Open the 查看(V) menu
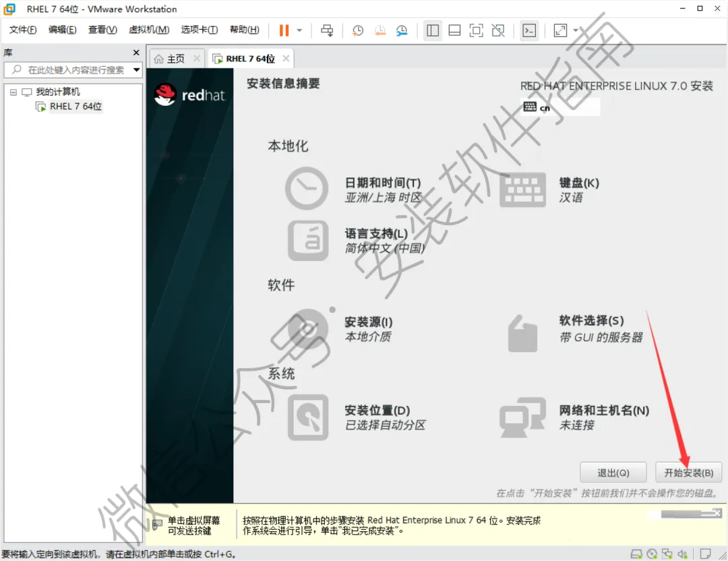 coord(102,30)
